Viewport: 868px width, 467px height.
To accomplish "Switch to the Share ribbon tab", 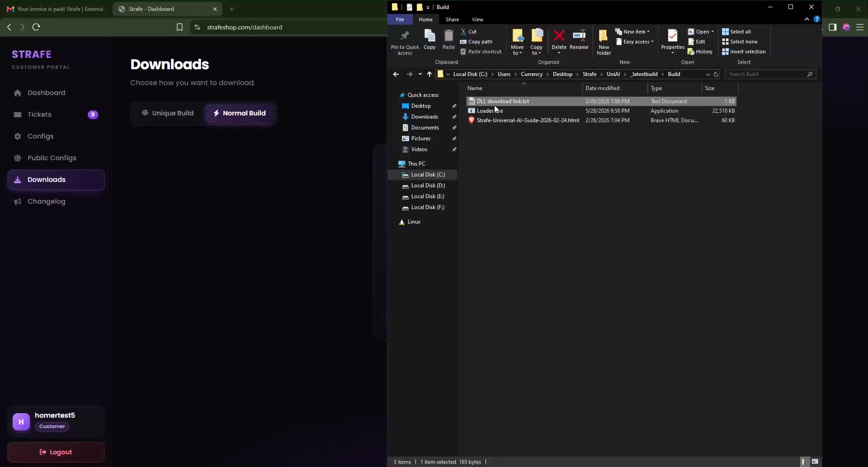I will click(x=452, y=19).
